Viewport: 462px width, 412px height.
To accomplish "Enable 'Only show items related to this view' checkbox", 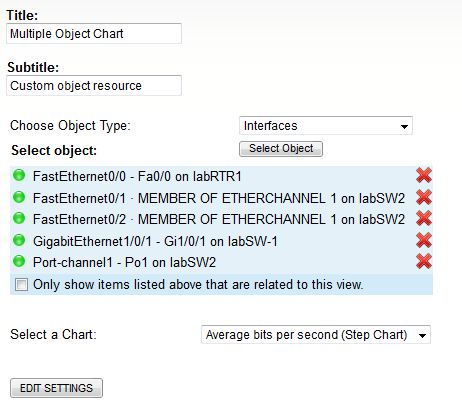I will 21,284.
